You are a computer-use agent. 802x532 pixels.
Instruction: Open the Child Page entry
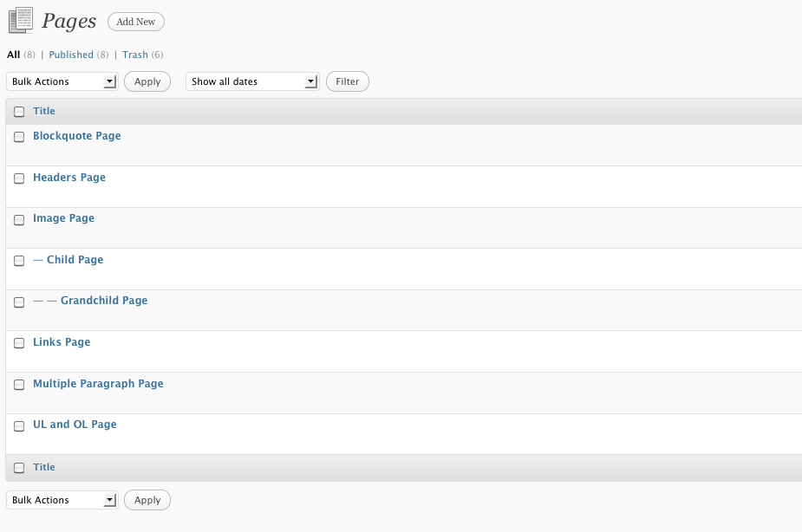pos(75,260)
